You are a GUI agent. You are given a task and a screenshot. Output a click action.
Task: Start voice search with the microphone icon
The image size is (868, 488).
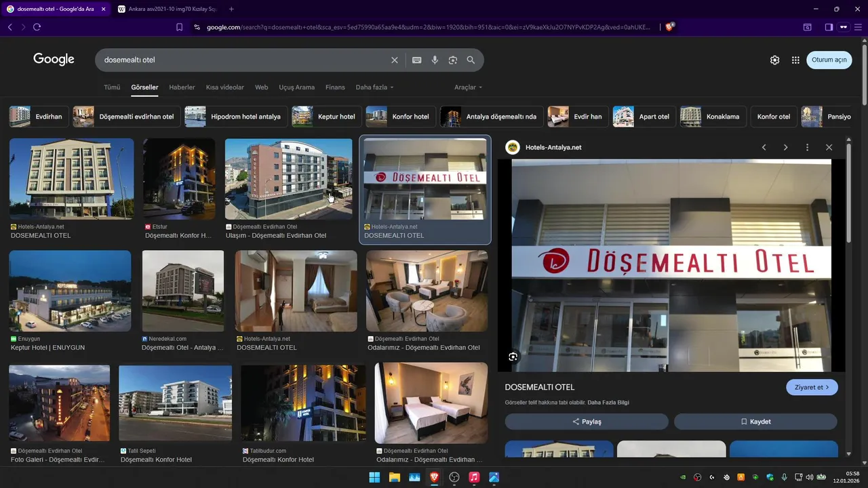tap(435, 60)
